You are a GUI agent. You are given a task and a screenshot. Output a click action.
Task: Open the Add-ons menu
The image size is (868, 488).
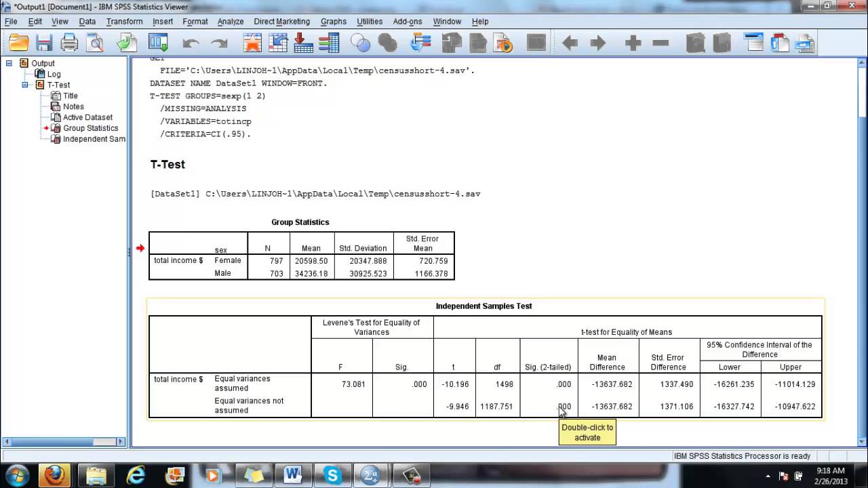[408, 22]
